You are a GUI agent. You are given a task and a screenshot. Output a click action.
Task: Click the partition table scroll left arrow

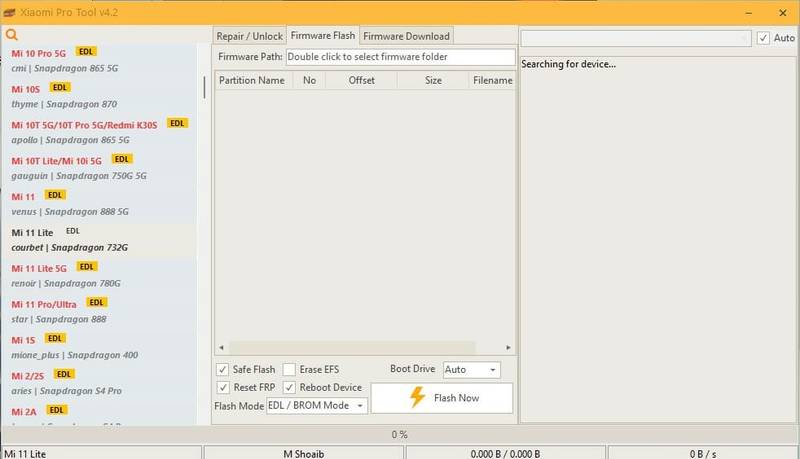pos(221,347)
